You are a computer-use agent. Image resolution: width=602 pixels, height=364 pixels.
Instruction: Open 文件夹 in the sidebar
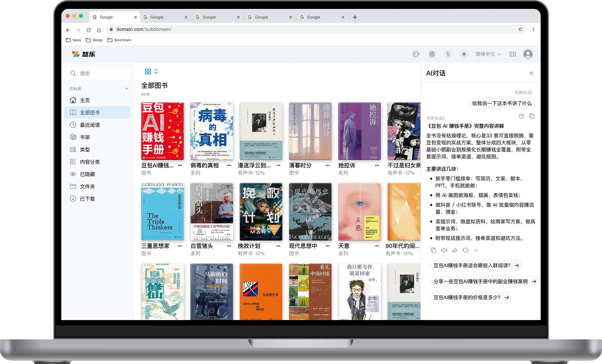(98, 186)
